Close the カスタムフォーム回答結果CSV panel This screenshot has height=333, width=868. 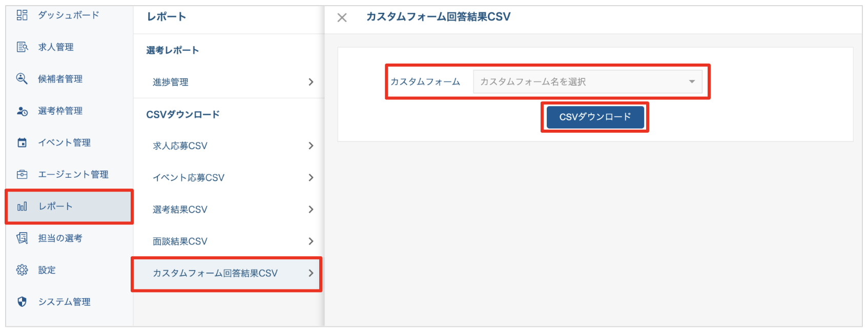pyautogui.click(x=342, y=18)
